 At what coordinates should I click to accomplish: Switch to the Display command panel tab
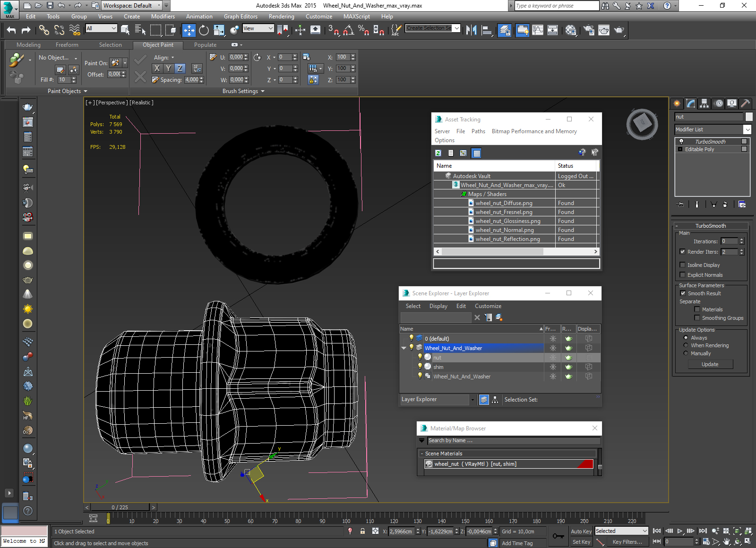[x=732, y=103]
